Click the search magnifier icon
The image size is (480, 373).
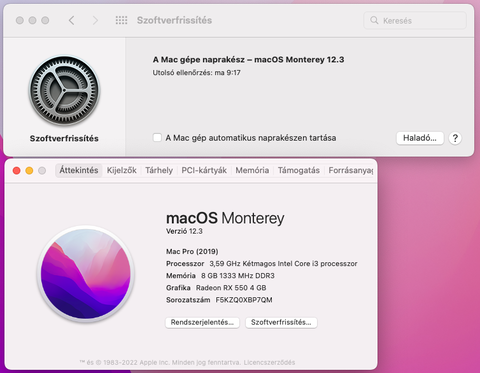click(374, 20)
